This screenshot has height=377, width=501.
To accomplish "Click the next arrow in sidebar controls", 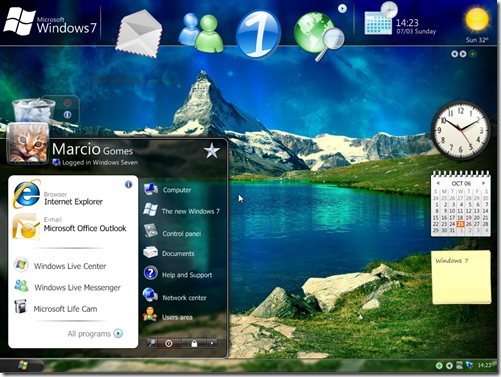I will pyautogui.click(x=463, y=54).
